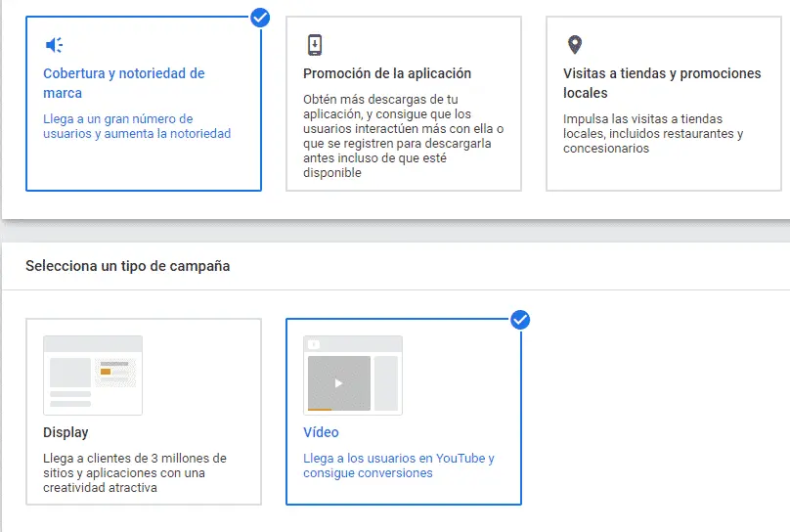
Task: Click the 'Obtén más descargas de tu aplicación' description
Action: click(403, 136)
